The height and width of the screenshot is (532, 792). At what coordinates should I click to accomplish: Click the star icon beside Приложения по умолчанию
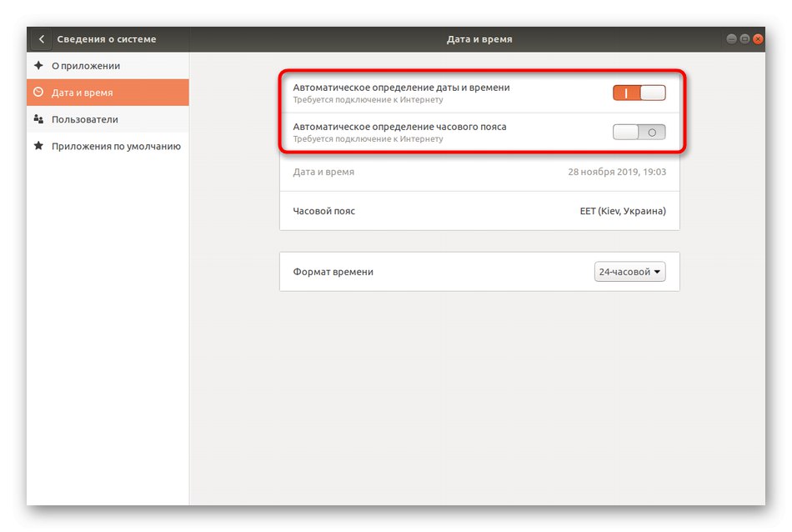tap(38, 146)
